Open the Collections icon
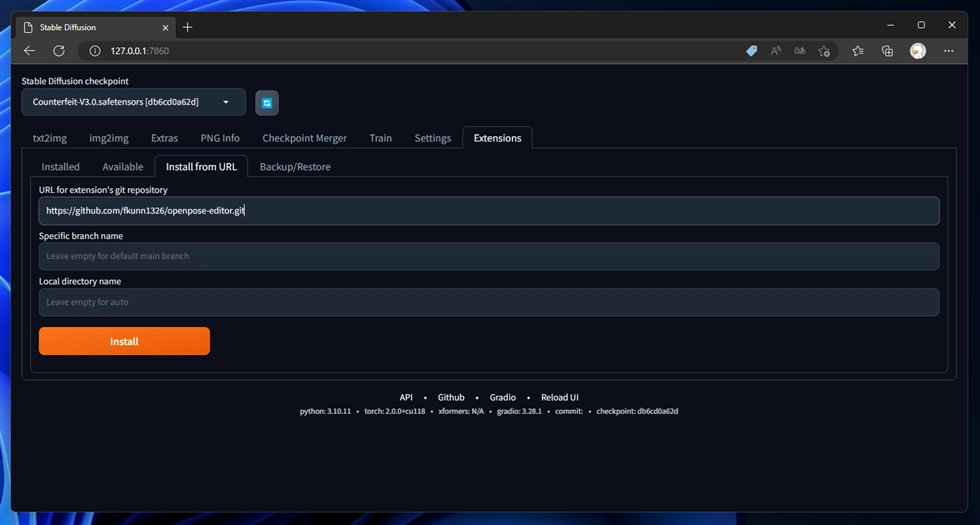This screenshot has width=980, height=525. click(x=887, y=51)
